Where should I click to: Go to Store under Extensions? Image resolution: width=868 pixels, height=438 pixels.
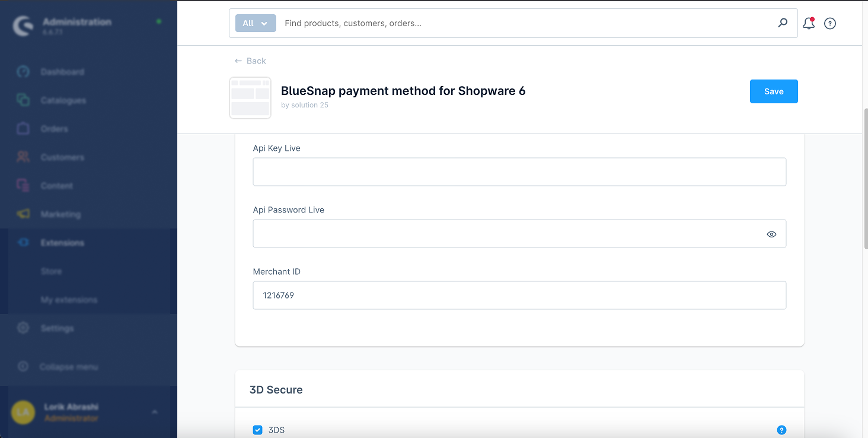point(51,271)
